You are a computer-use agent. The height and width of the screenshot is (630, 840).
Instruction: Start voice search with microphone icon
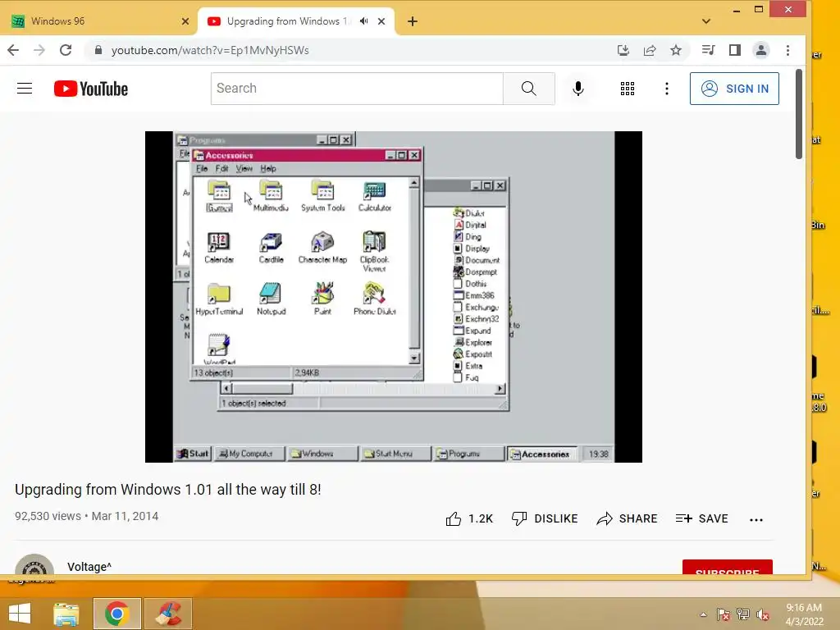tap(578, 89)
